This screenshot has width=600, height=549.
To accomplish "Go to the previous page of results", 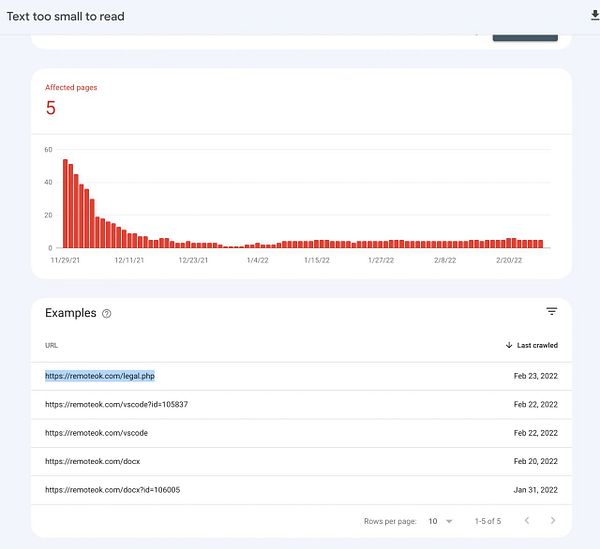I will [x=527, y=521].
